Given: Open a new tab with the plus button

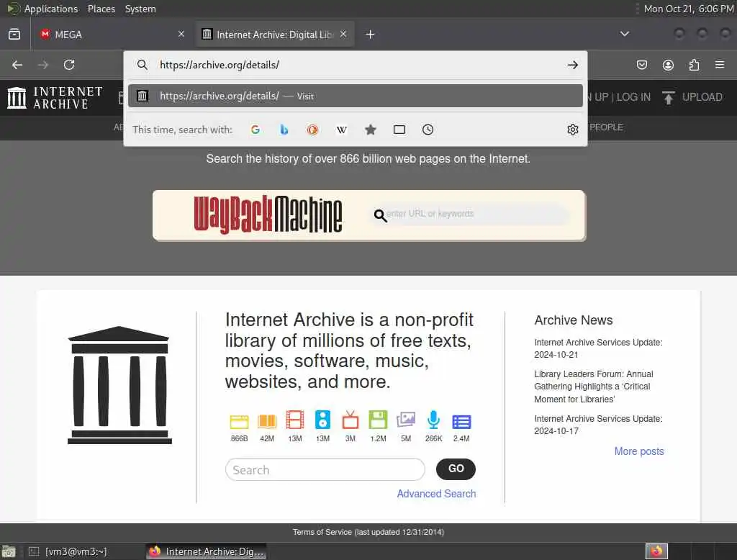Looking at the screenshot, I should click(x=371, y=35).
